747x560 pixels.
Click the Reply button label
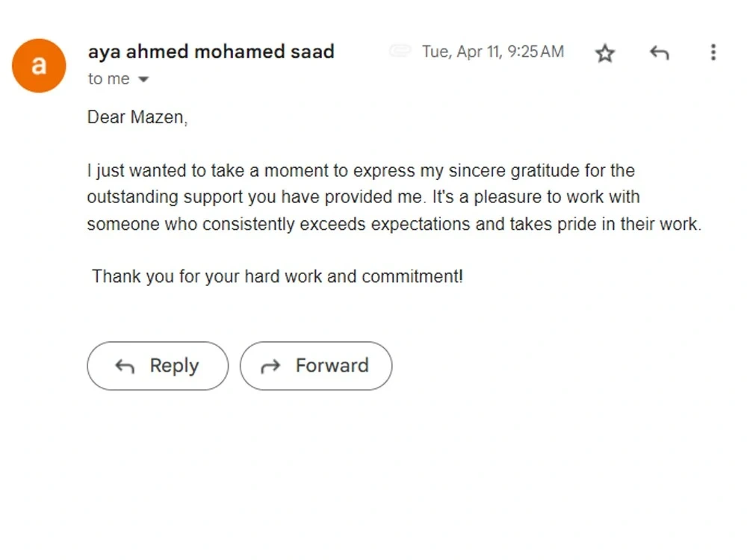[x=174, y=366]
